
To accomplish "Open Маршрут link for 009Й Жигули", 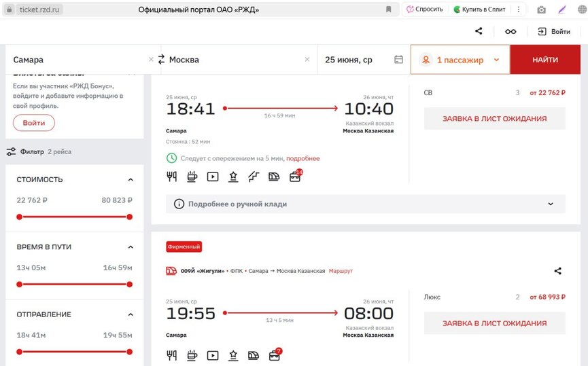I will [x=341, y=271].
